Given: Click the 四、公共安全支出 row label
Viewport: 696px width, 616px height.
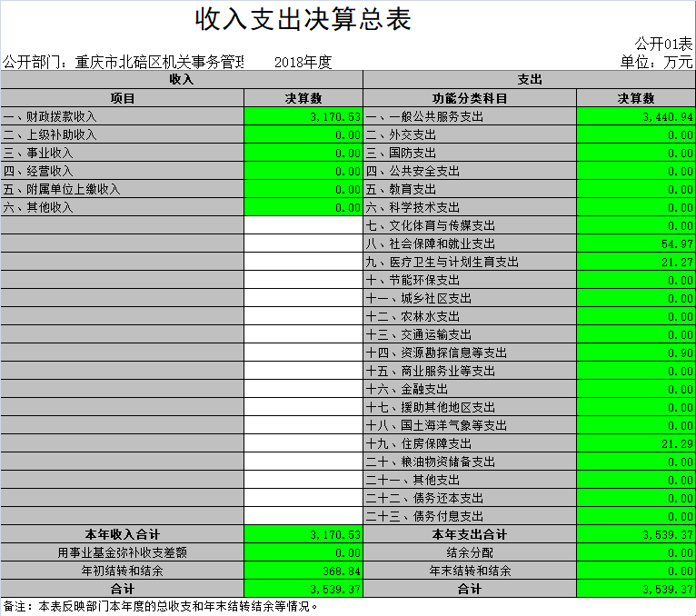Looking at the screenshot, I should click(x=413, y=172).
